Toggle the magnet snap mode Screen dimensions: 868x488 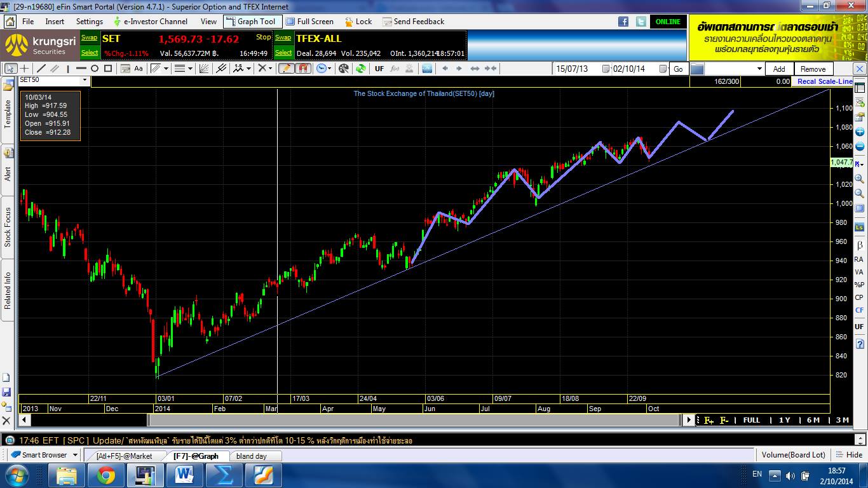303,69
